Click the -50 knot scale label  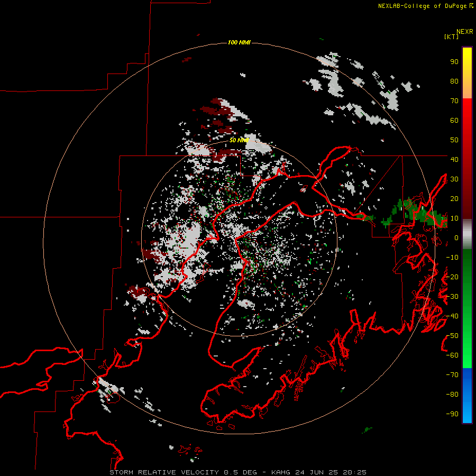click(x=452, y=336)
